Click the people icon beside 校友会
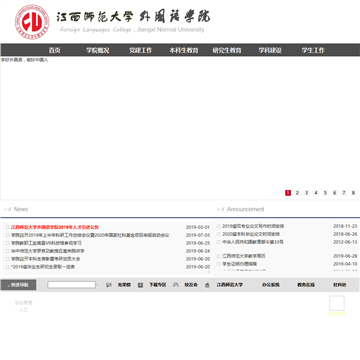The width and height of the screenshot is (360, 360). coord(176,285)
